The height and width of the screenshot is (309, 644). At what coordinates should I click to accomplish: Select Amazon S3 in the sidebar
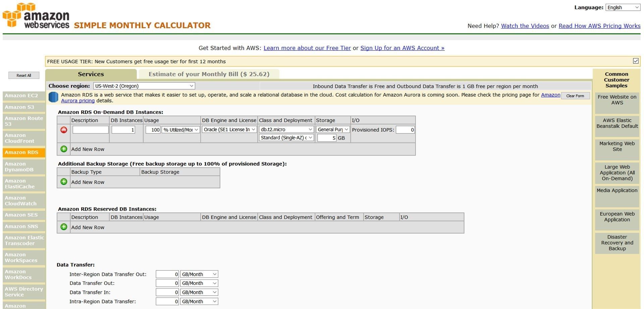pyautogui.click(x=24, y=107)
